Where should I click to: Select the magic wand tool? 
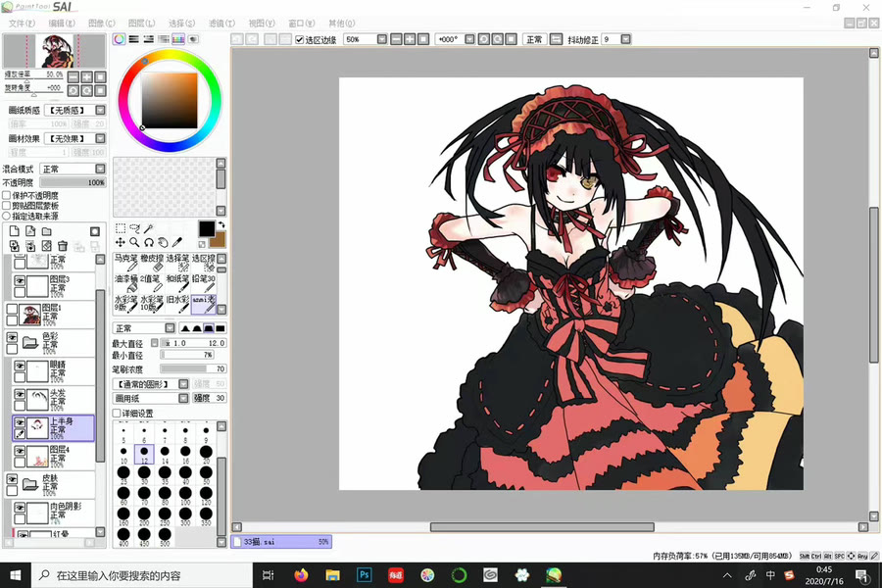coord(149,228)
